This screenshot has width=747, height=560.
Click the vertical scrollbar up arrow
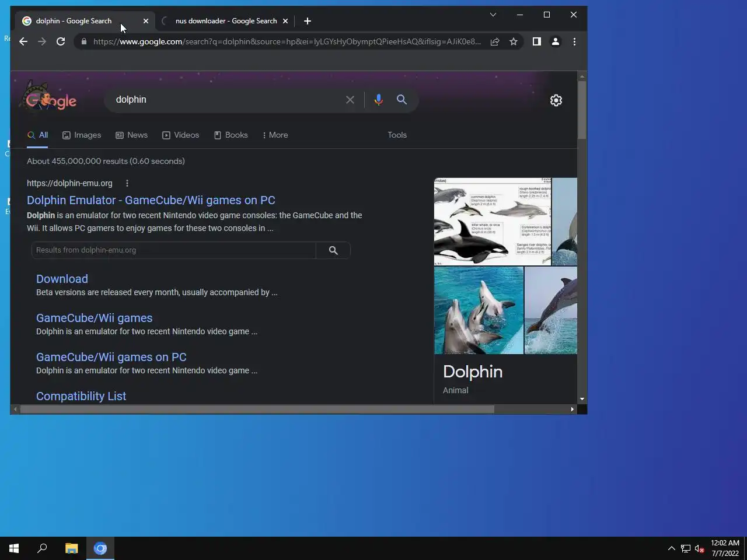(x=582, y=76)
